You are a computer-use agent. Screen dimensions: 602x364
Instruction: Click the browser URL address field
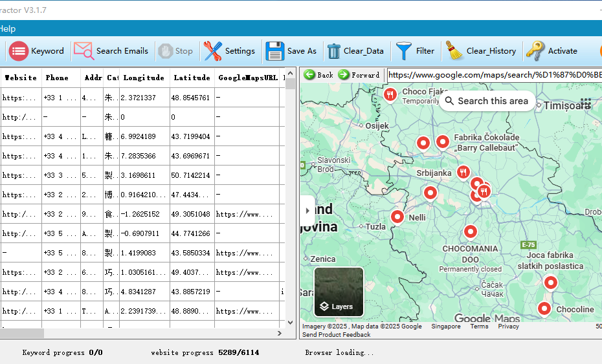(x=493, y=75)
